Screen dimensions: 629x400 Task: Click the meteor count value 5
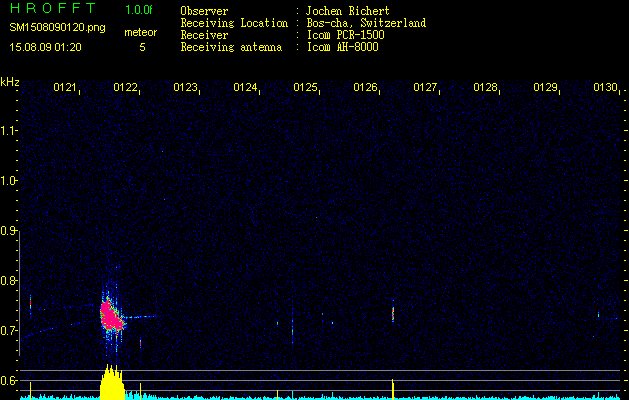[x=142, y=47]
